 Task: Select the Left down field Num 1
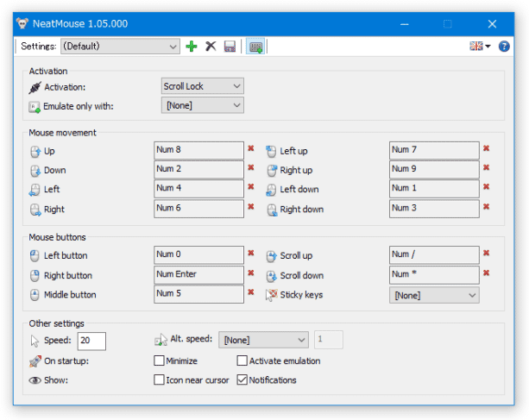434,189
